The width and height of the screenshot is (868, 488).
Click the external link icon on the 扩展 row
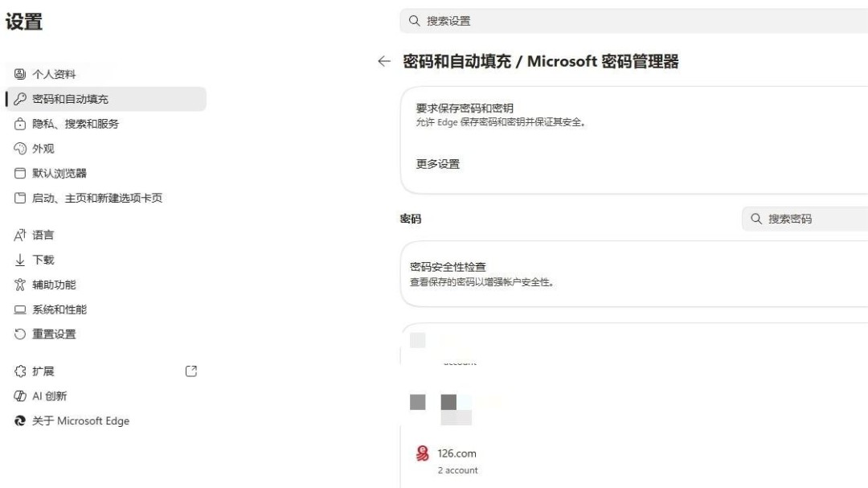(191, 371)
